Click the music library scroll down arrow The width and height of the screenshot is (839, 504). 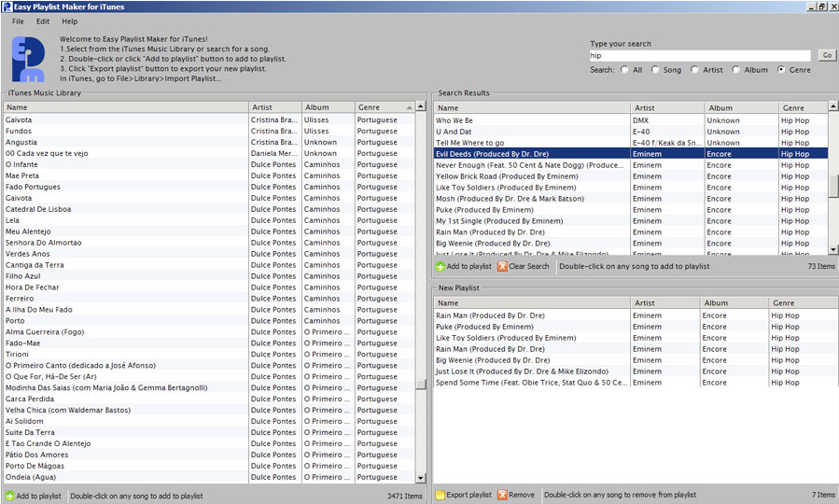tap(421, 478)
